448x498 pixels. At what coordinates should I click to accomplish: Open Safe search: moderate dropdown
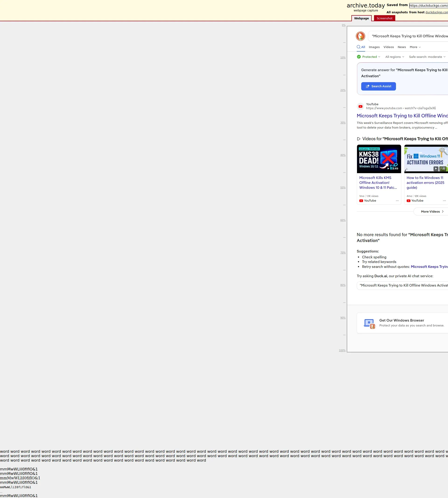(427, 57)
